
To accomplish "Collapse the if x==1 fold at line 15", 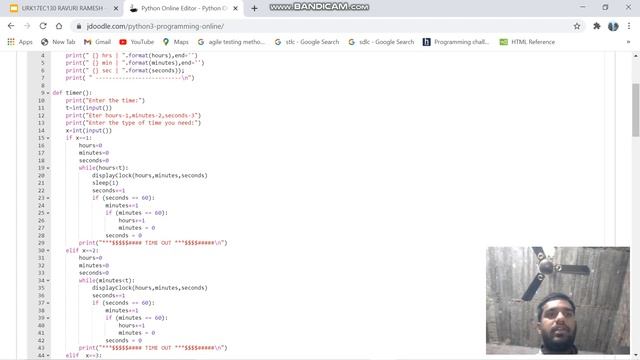I will (48, 138).
